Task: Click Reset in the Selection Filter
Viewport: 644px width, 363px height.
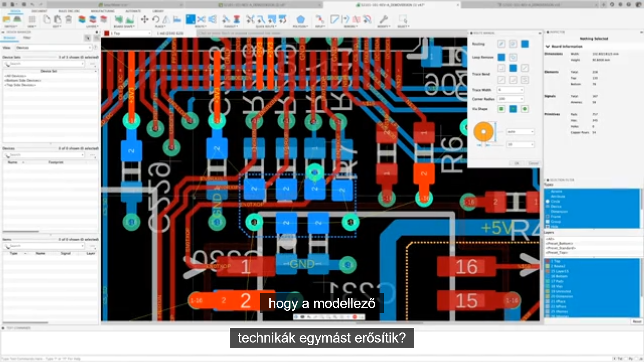Action: pos(637,322)
